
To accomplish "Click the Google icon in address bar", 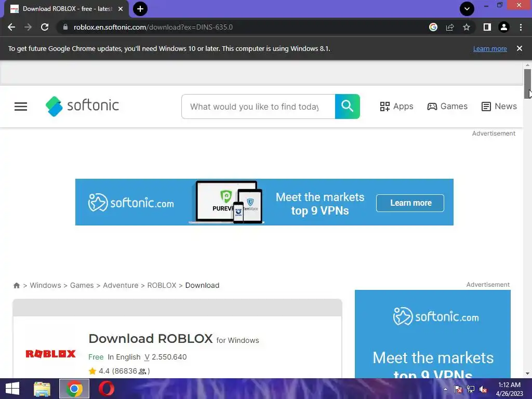I will coord(433,27).
